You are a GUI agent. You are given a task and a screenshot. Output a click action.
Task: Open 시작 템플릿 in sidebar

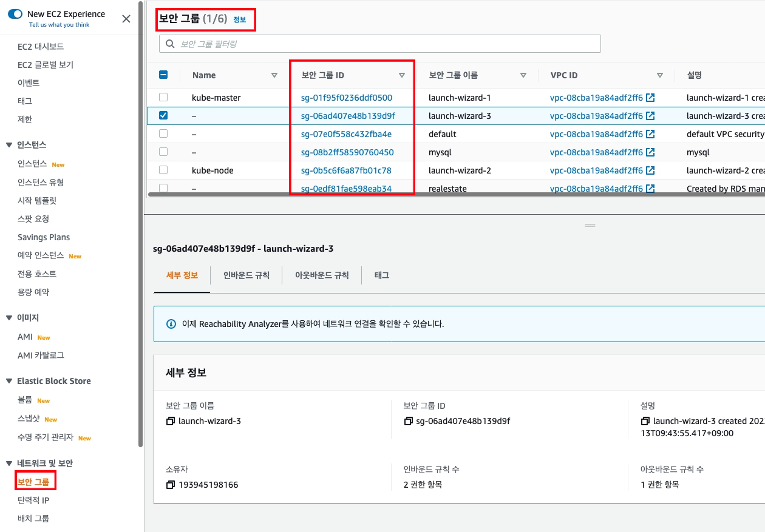[37, 201]
